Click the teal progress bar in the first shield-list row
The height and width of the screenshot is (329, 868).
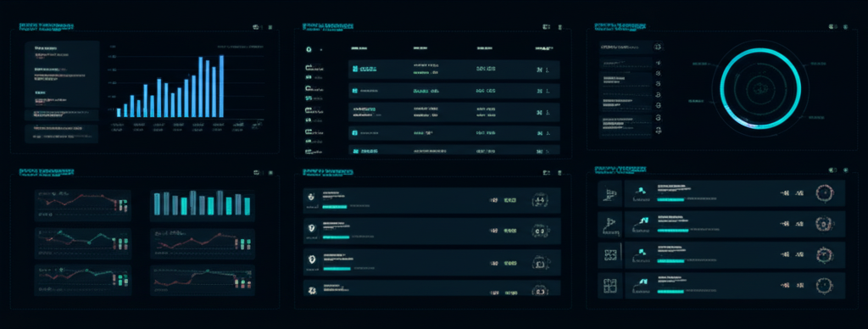coord(334,207)
